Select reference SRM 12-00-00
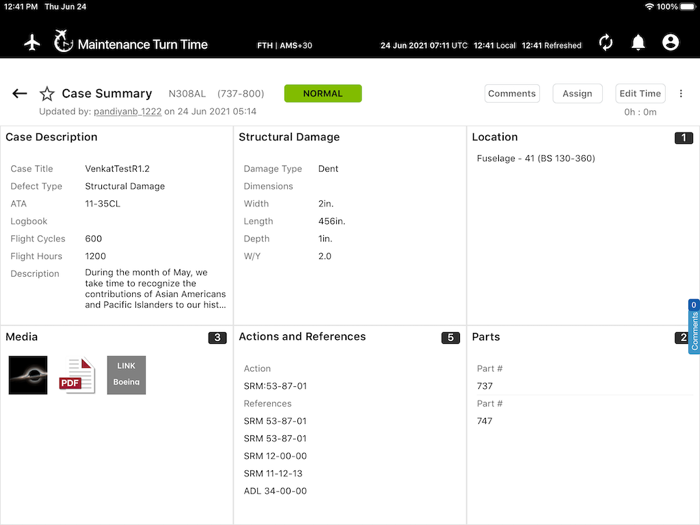Image resolution: width=700 pixels, height=525 pixels. (x=275, y=456)
